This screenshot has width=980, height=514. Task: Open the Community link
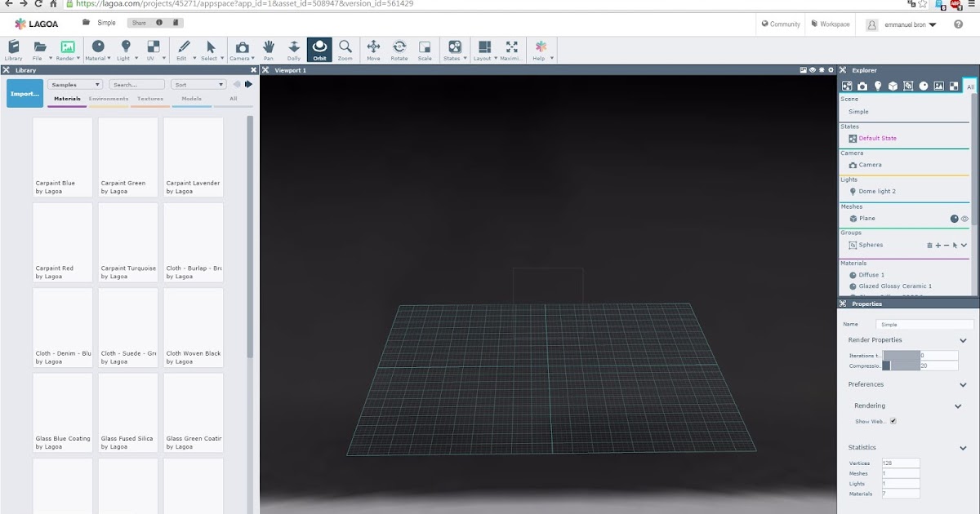[x=781, y=24]
